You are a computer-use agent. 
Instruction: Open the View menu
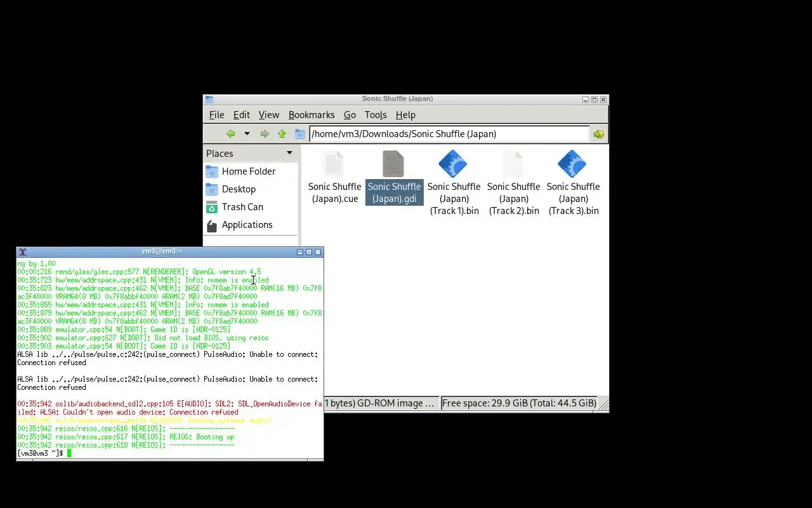coord(269,115)
